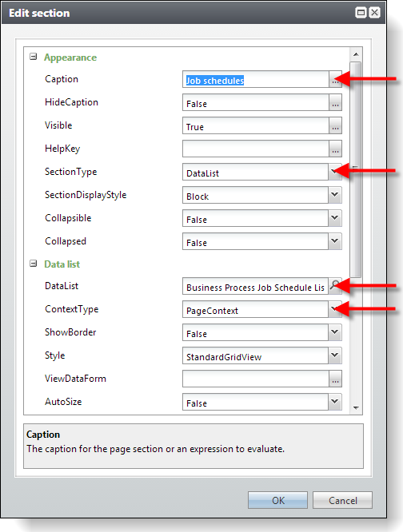The image size is (403, 532).
Task: Collapse the Appearance property group
Action: (34, 57)
